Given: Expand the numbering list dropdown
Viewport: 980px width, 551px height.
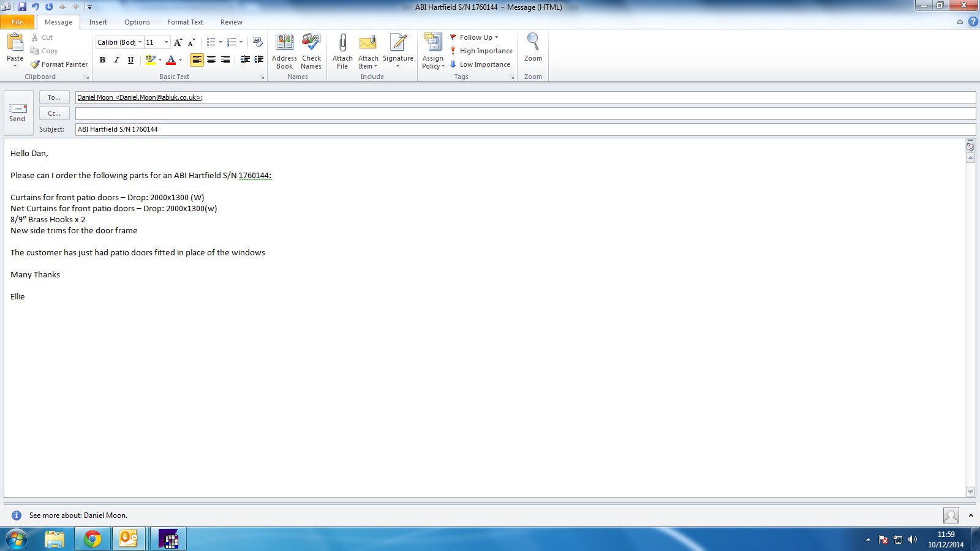Looking at the screenshot, I should (241, 42).
